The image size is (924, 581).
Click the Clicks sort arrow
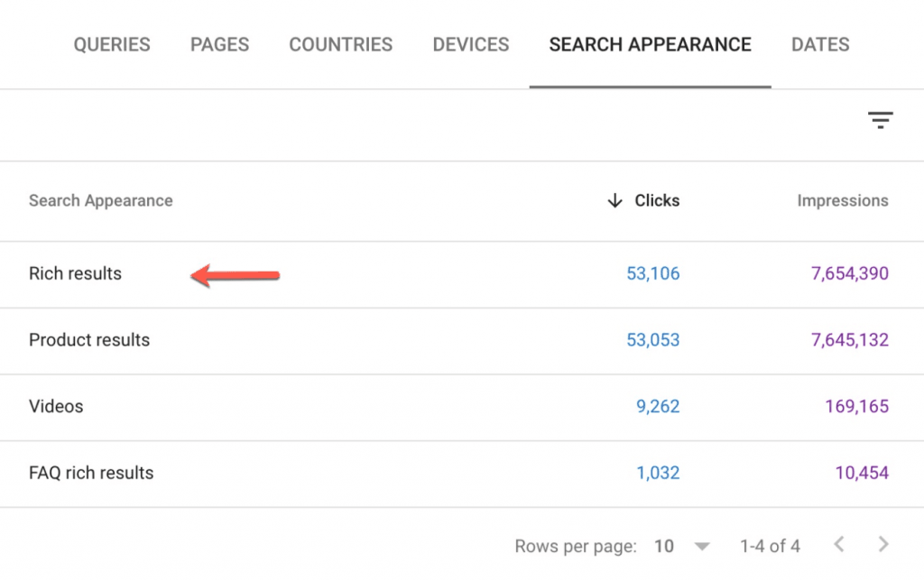[614, 200]
